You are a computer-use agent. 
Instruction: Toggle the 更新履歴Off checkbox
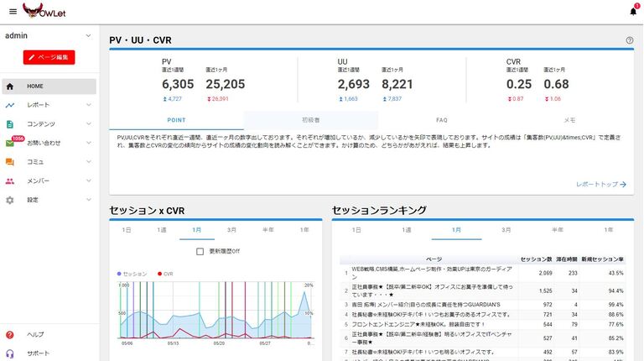point(200,251)
